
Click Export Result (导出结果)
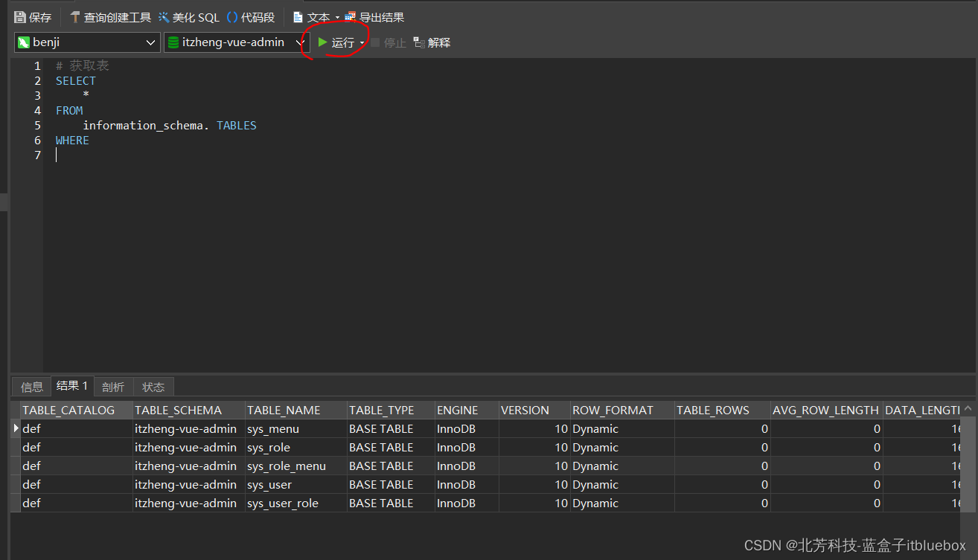[374, 17]
